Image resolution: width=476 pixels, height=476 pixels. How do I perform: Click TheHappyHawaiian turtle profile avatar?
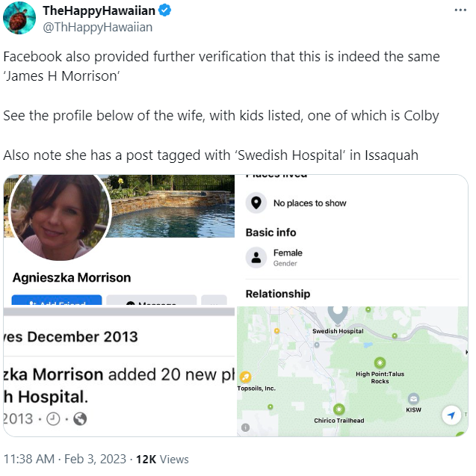click(19, 18)
